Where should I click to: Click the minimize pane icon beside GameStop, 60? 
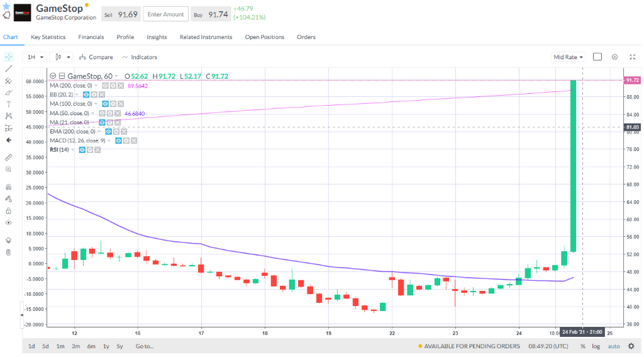(62, 76)
